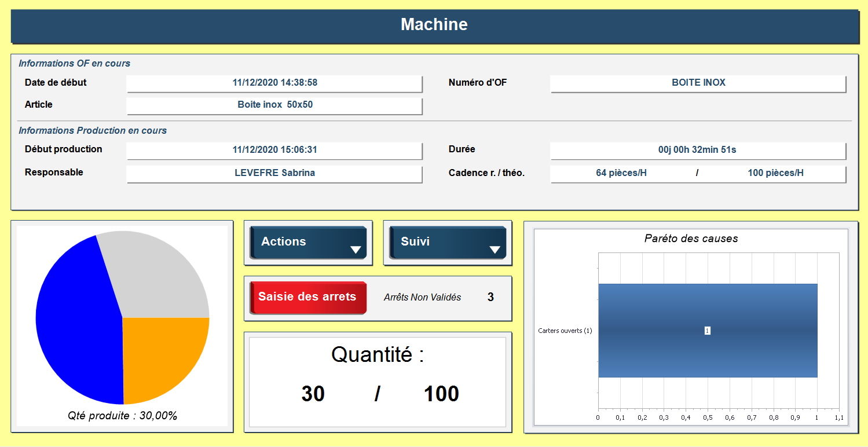Click the produced quantity value 30
This screenshot has width=868, height=447.
(313, 394)
